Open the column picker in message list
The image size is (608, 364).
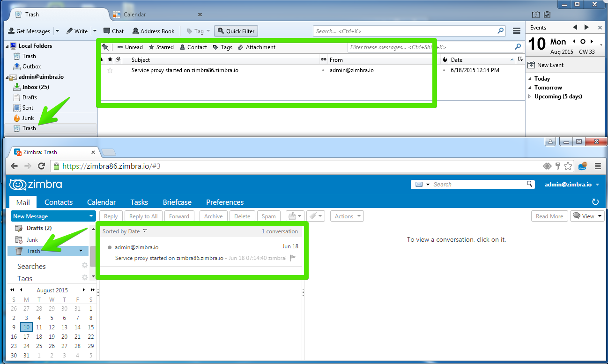tap(520, 59)
